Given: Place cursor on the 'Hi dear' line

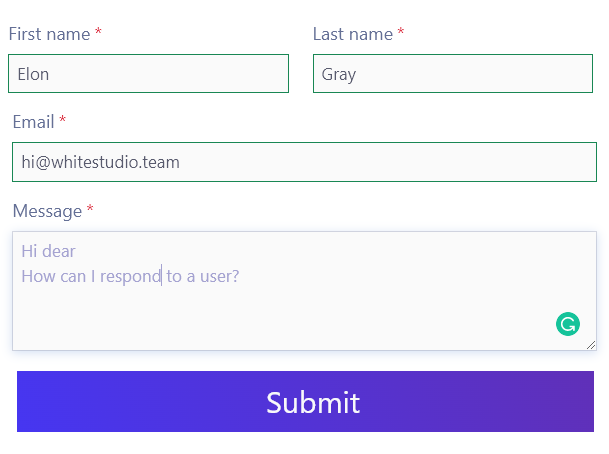Looking at the screenshot, I should pos(48,251).
